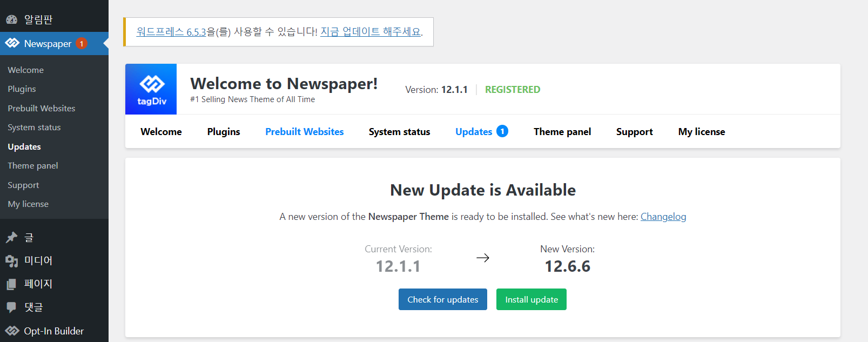
Task: Open Welcome in sidebar submenu
Action: click(26, 70)
